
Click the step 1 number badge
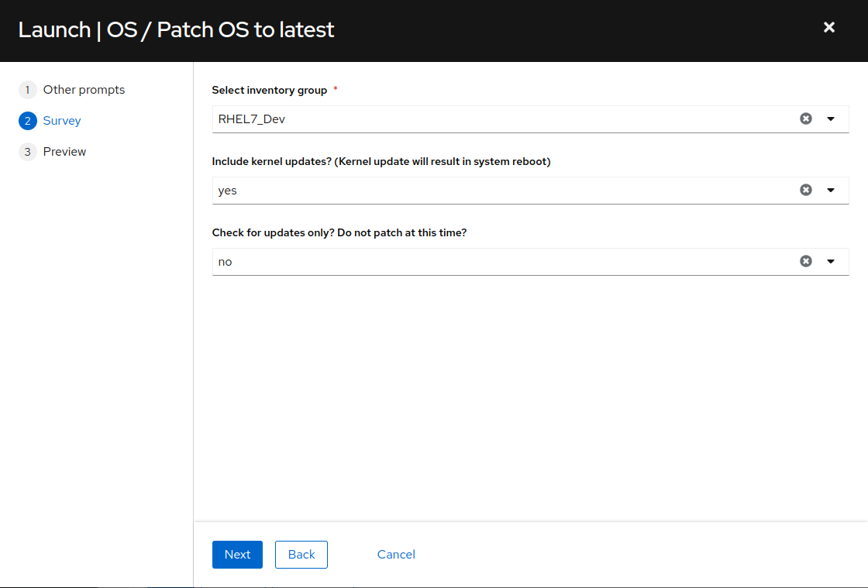point(28,90)
